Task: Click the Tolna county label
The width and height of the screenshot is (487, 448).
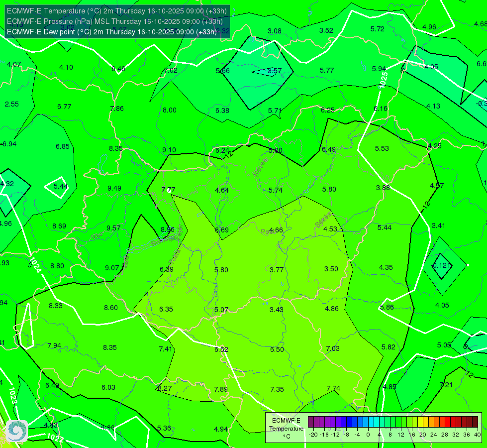Action: (x=175, y=257)
